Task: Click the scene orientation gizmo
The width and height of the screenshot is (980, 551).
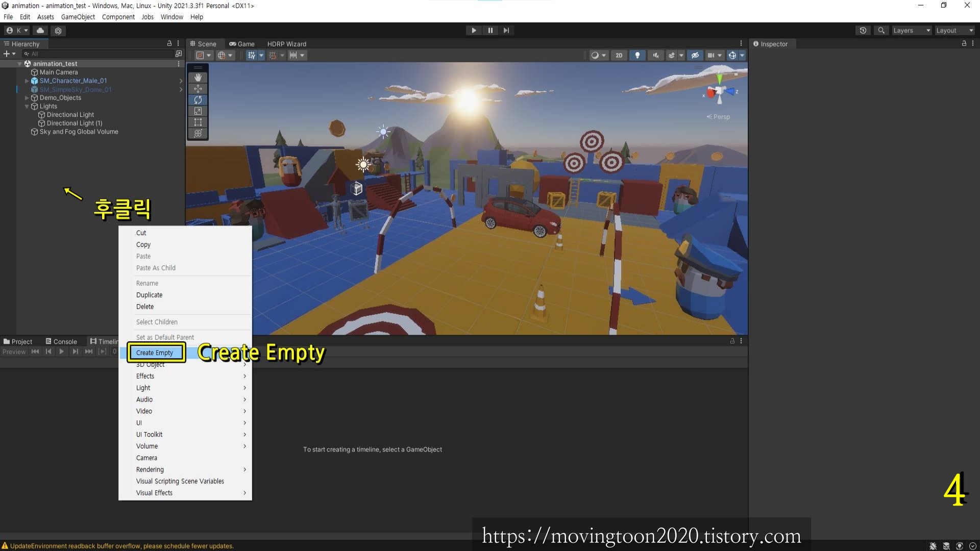Action: pyautogui.click(x=720, y=91)
